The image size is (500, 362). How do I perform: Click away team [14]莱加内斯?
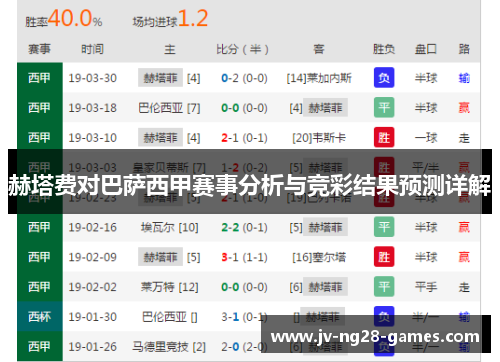click(319, 78)
